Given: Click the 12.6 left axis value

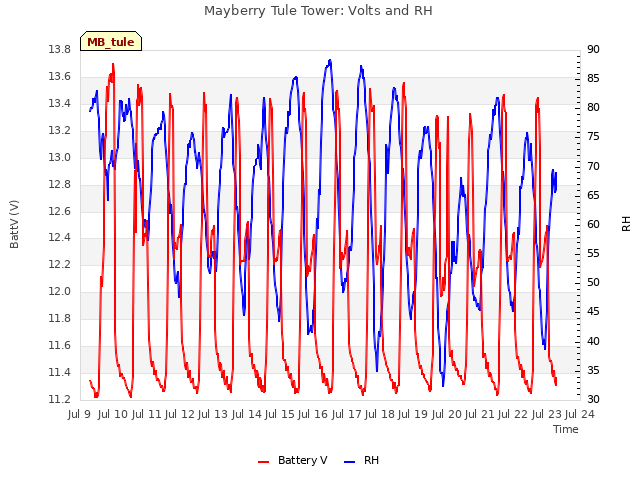Looking at the screenshot, I should click(x=59, y=211).
